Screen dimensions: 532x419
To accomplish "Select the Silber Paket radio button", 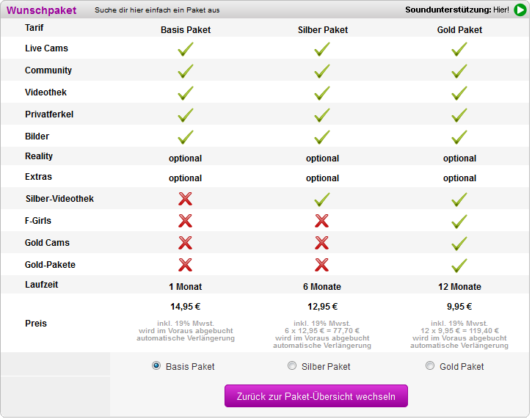I will 292,365.
